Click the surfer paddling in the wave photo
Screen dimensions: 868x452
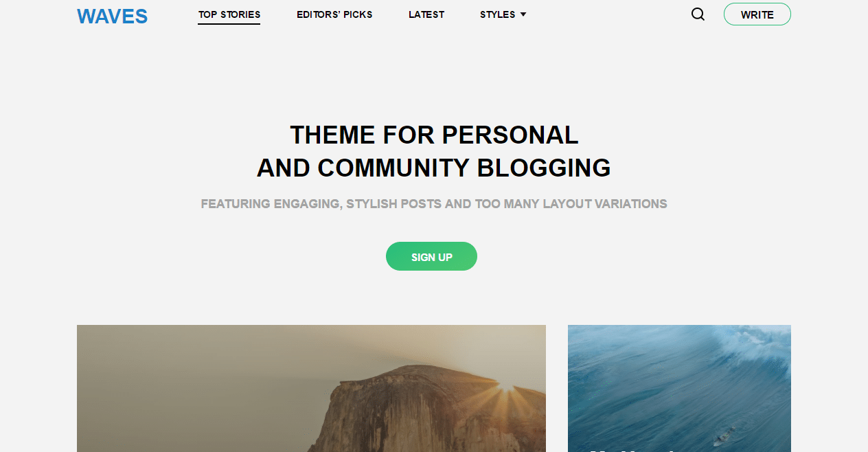[724, 437]
